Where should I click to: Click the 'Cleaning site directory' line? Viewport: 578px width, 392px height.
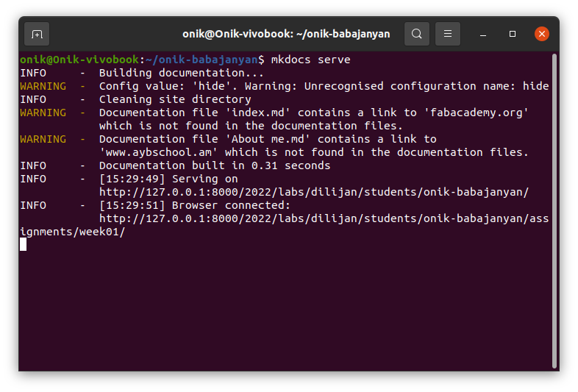175,99
